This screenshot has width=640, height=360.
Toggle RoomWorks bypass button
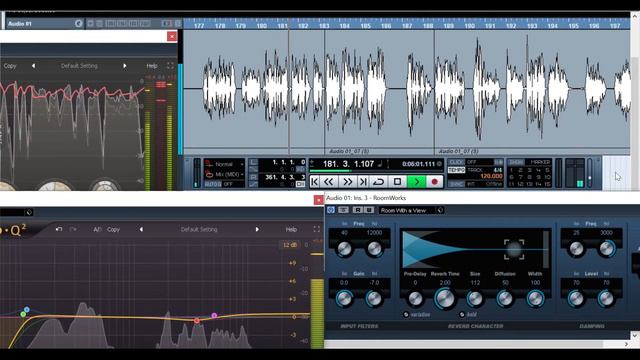click(343, 210)
